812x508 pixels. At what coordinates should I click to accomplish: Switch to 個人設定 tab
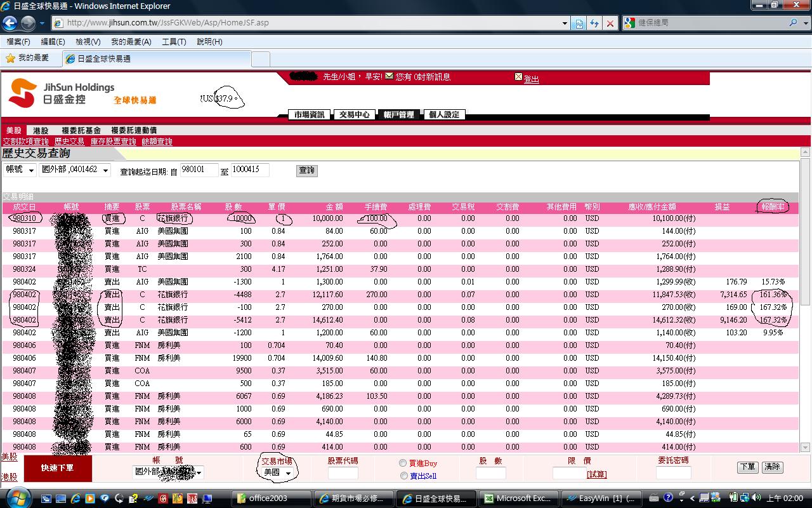(444, 115)
